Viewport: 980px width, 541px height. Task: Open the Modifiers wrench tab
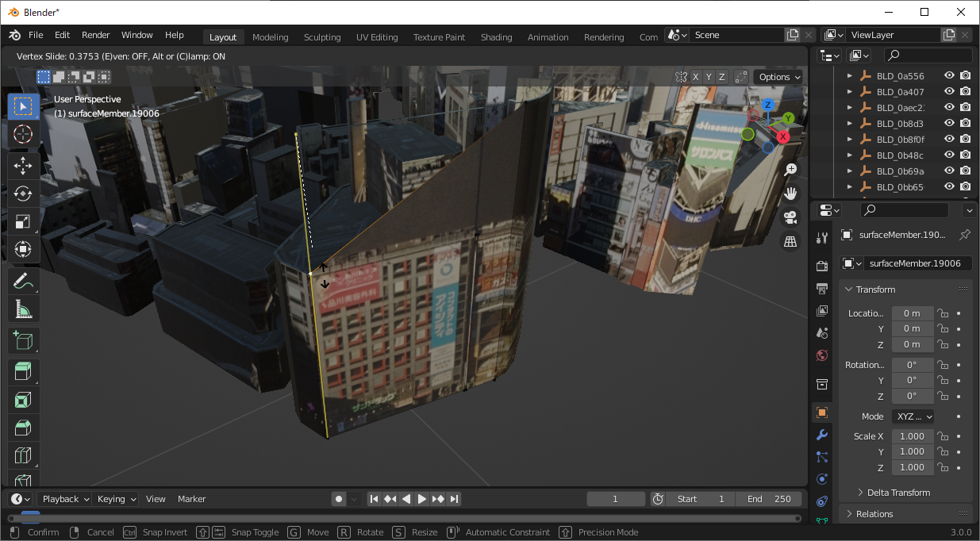point(822,435)
